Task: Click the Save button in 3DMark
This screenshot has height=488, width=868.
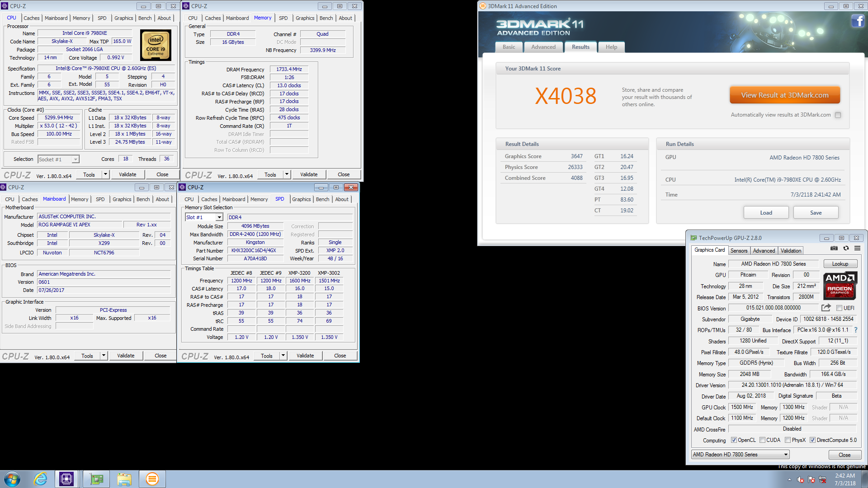Action: tap(816, 212)
